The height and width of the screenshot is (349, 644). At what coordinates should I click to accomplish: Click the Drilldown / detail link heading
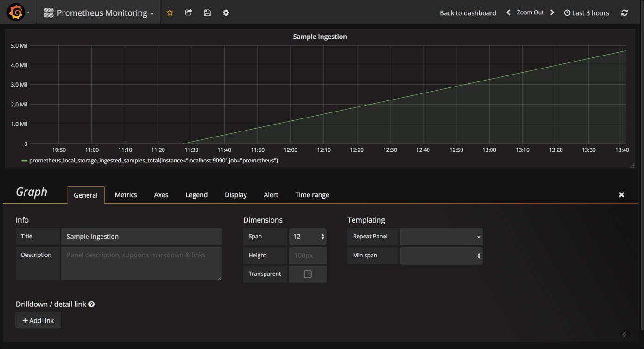tap(51, 304)
